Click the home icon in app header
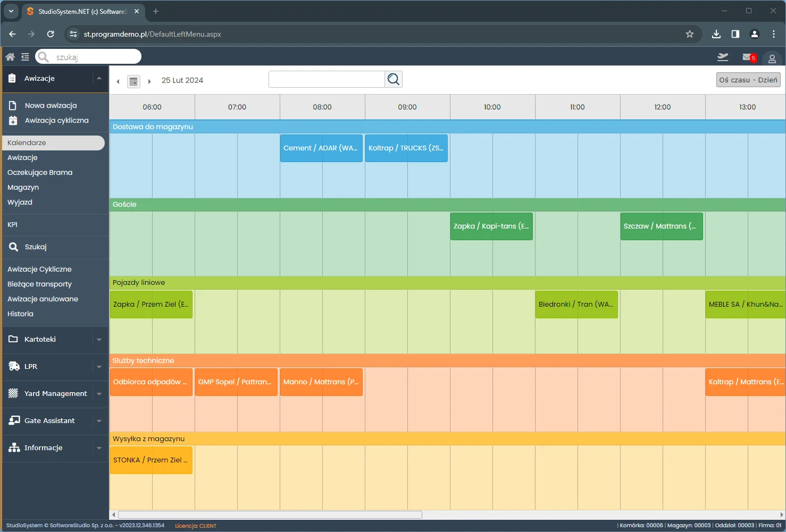The image size is (786, 532). (10, 57)
